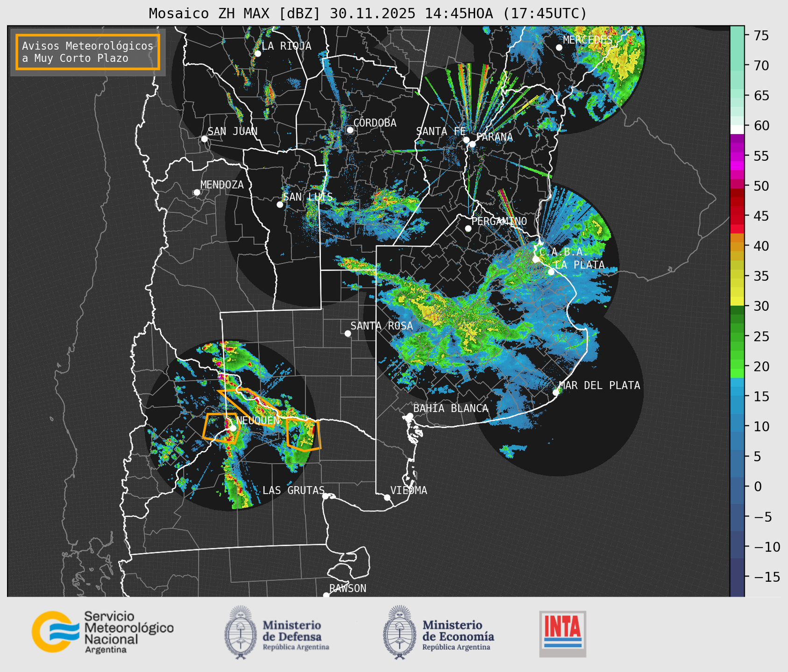Click the SAN JUAN label text
This screenshot has height=672, width=788.
233,131
